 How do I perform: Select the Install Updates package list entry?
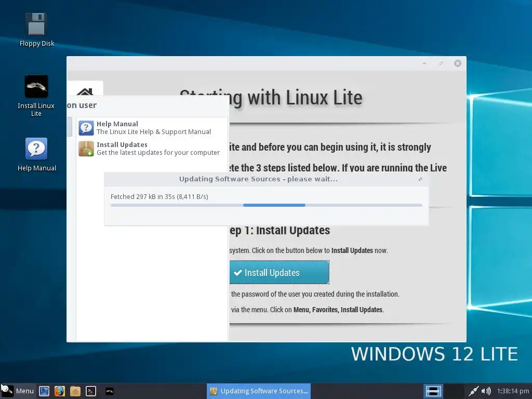pos(152,149)
